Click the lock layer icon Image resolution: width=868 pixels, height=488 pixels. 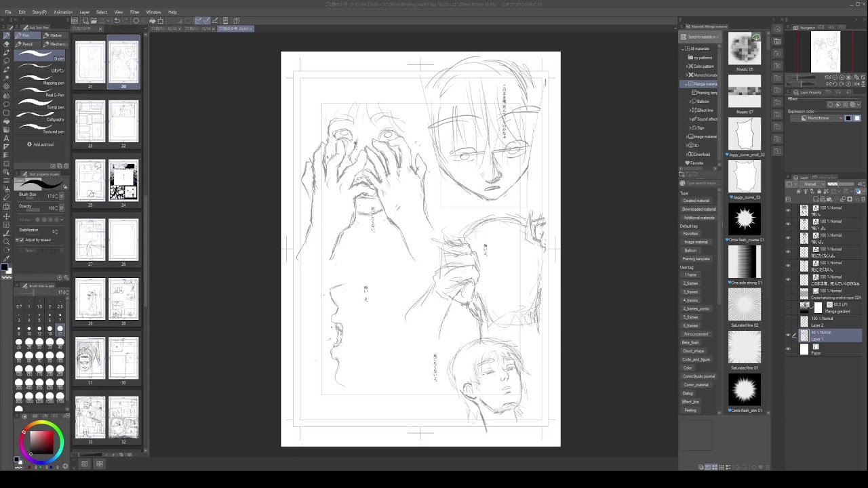[x=819, y=191]
